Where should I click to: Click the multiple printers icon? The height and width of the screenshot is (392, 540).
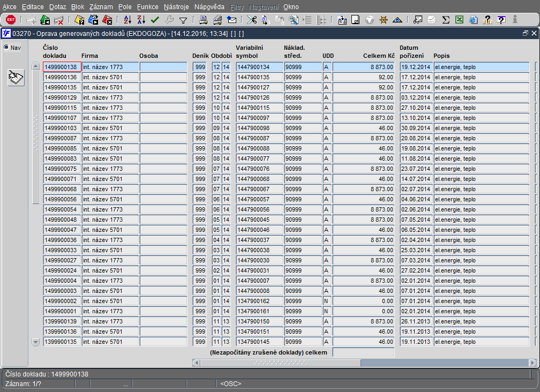pos(217,20)
